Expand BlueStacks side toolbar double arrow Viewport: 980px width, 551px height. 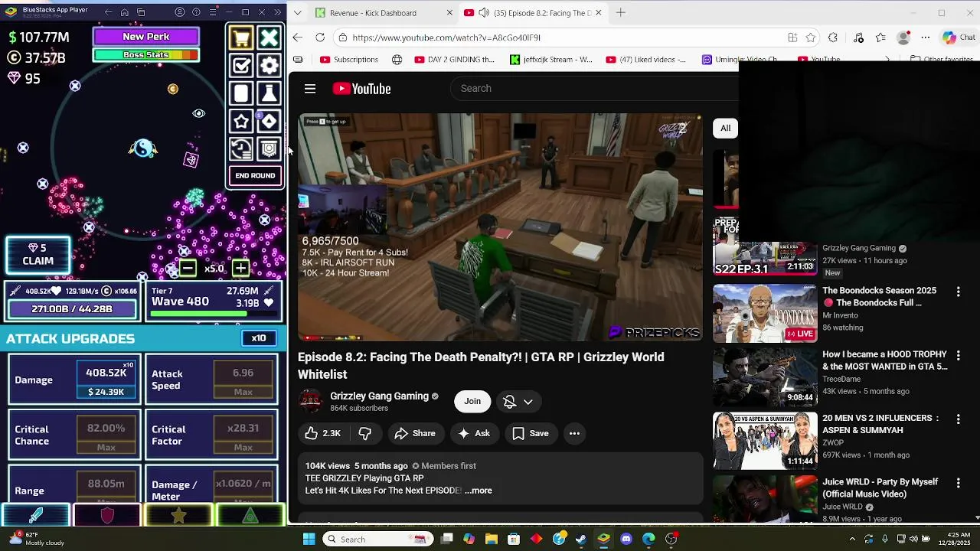tap(277, 12)
